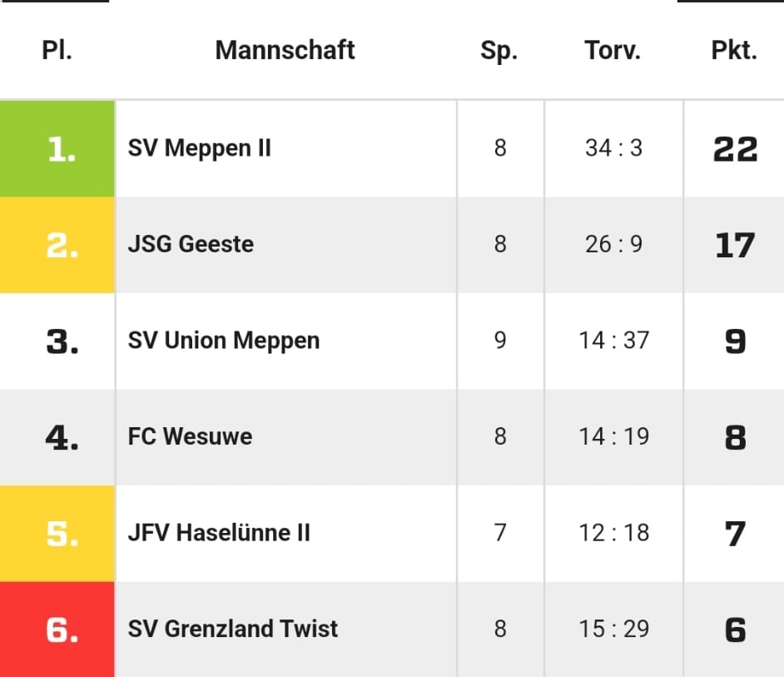Image resolution: width=784 pixels, height=677 pixels.
Task: Click the 17 points value for JSG Geeste
Action: [735, 245]
